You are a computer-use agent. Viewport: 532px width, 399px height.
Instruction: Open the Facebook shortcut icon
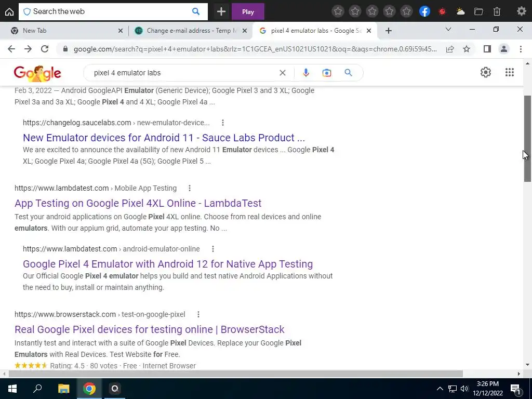(x=424, y=11)
